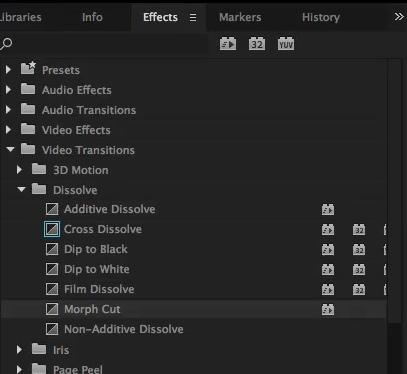Click the 32-bit badge on Dip to White row
This screenshot has width=407, height=374.
pyautogui.click(x=359, y=269)
